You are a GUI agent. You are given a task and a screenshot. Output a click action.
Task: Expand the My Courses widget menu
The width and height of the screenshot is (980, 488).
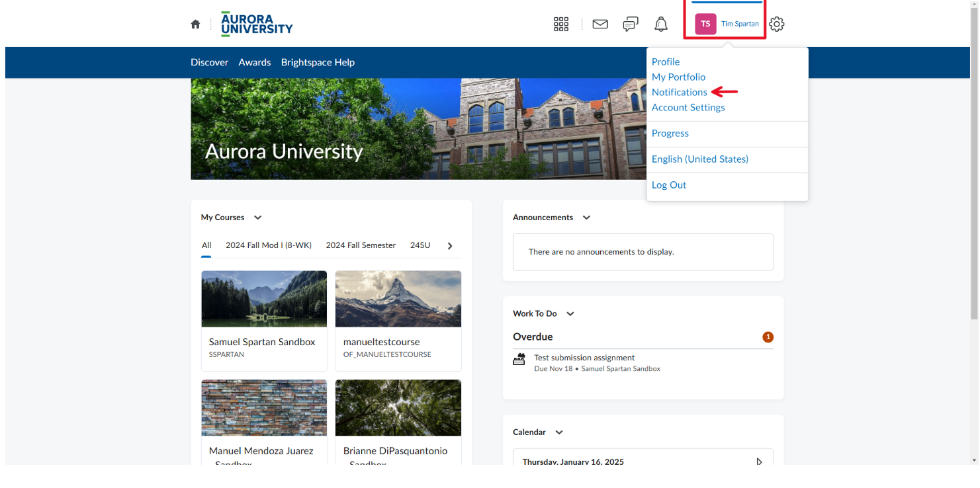pyautogui.click(x=258, y=218)
